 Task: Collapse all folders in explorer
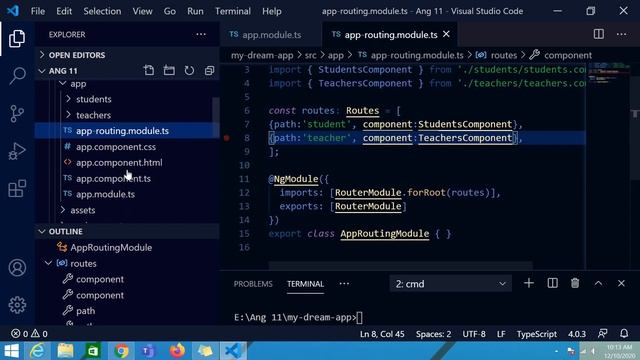(x=209, y=71)
